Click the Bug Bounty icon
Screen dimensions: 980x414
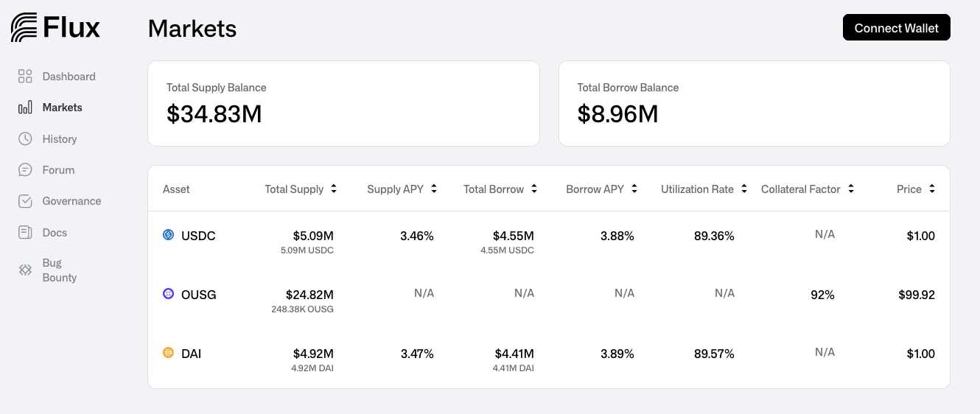[x=25, y=270]
